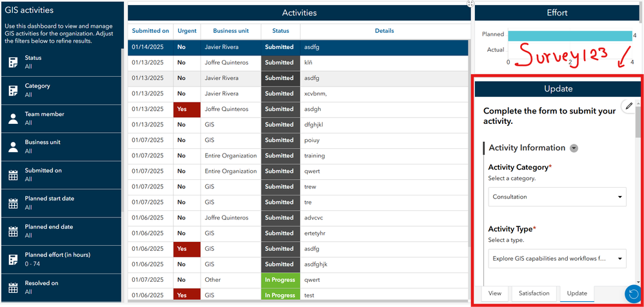This screenshot has height=307, width=644.
Task: Select the row with details 'training'
Action: coord(298,156)
